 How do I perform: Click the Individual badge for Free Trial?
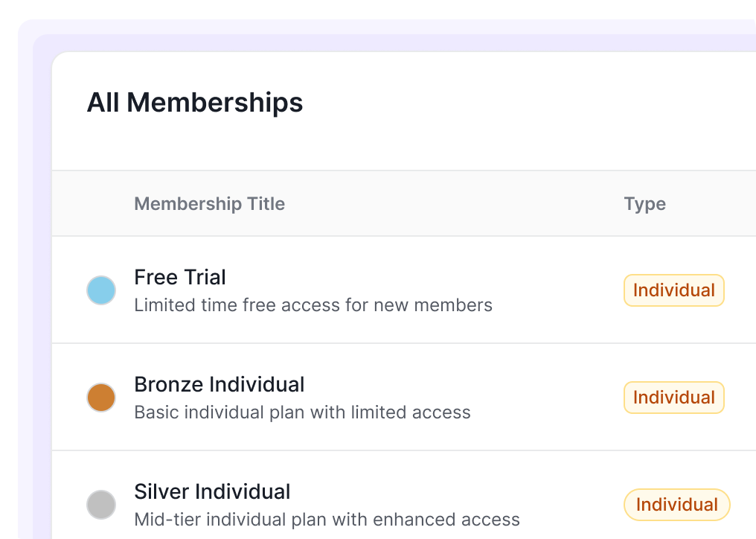tap(673, 290)
